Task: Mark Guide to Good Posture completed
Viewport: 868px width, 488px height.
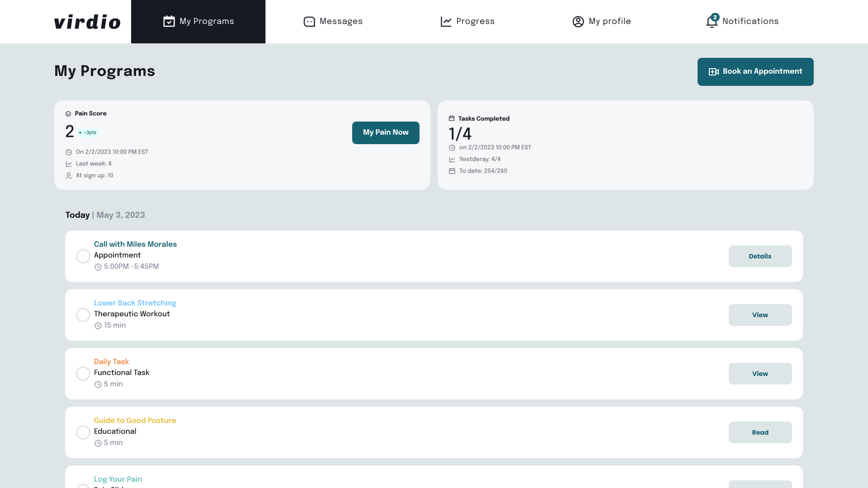Action: (x=83, y=432)
